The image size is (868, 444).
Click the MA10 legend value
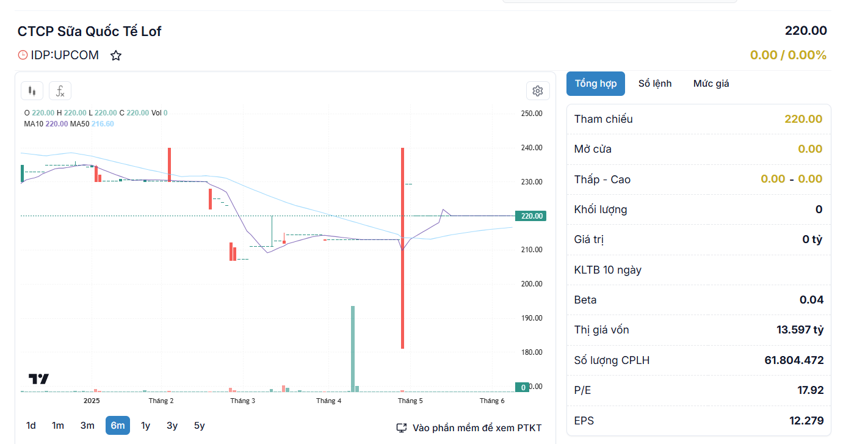57,123
